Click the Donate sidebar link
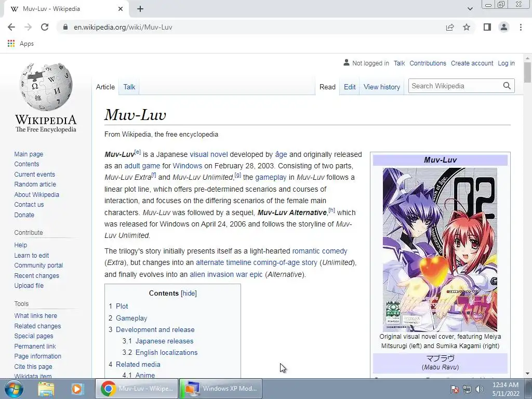This screenshot has width=532, height=399. (24, 215)
